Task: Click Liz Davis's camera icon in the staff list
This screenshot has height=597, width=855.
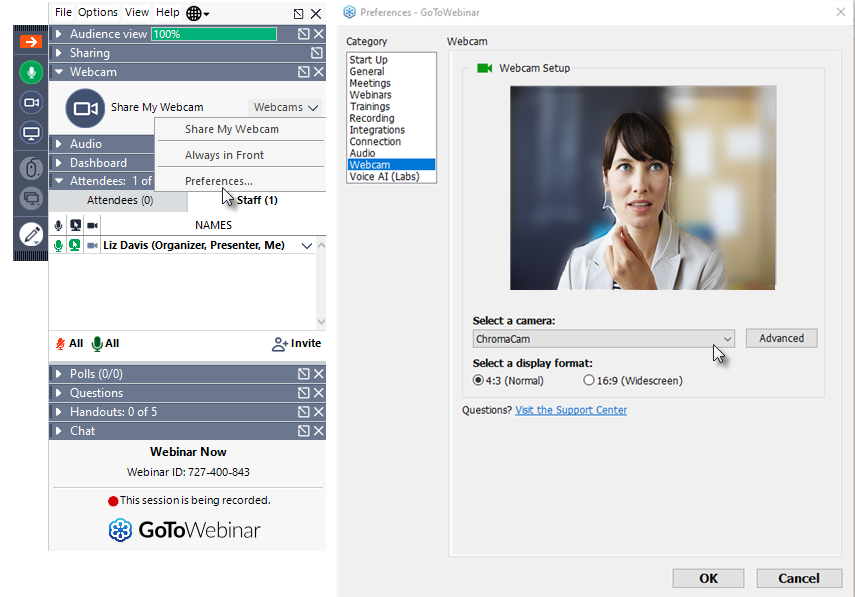Action: 92,245
